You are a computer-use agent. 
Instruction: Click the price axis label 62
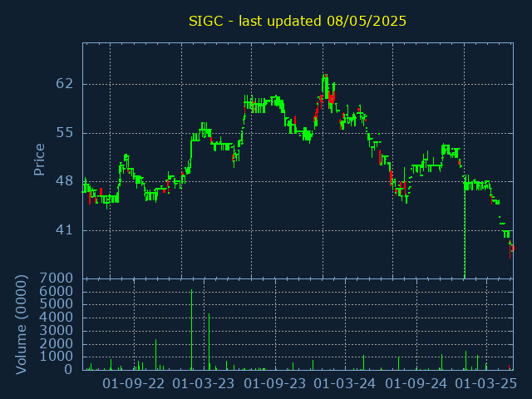click(65, 83)
